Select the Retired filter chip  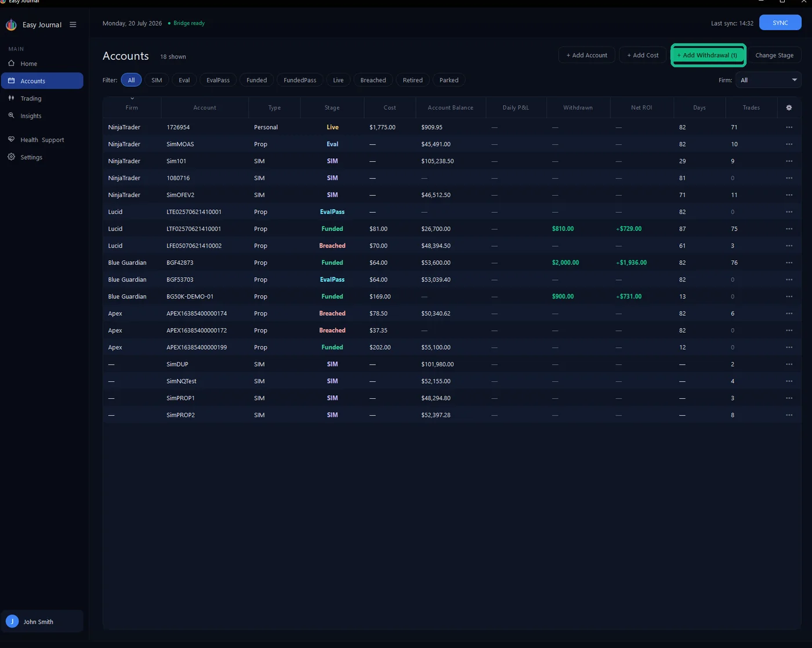412,80
